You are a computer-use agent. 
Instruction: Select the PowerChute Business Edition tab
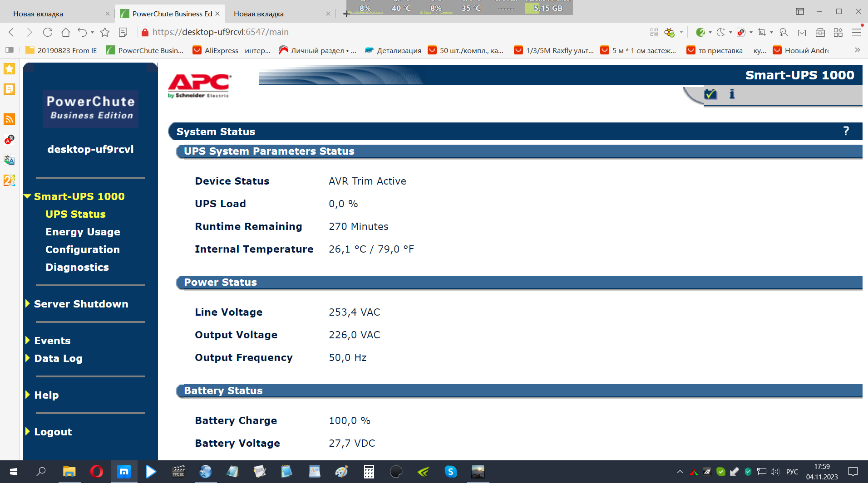coord(170,14)
